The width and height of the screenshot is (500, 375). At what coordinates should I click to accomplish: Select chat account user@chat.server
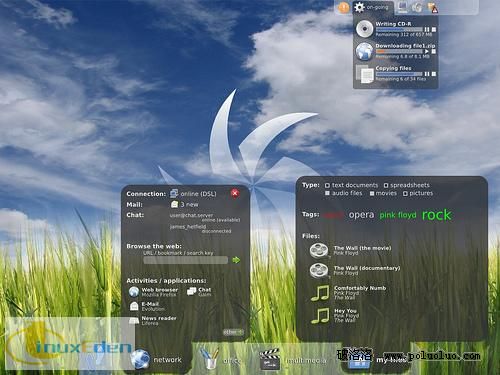pos(191,215)
